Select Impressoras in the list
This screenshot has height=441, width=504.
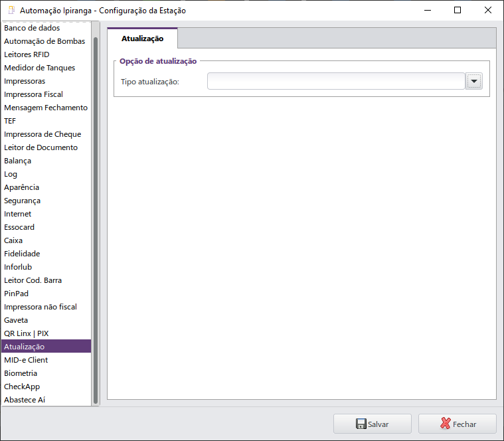pos(46,81)
